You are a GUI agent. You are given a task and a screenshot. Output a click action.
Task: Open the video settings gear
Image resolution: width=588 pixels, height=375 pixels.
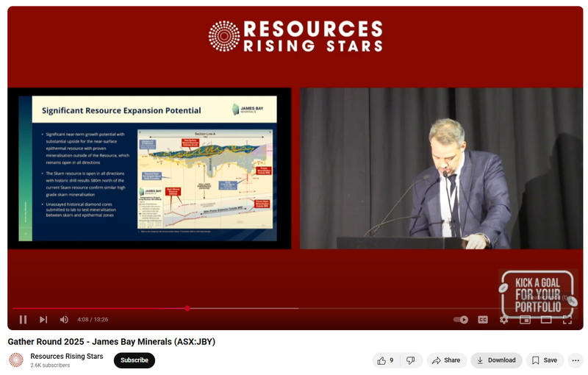click(x=504, y=320)
